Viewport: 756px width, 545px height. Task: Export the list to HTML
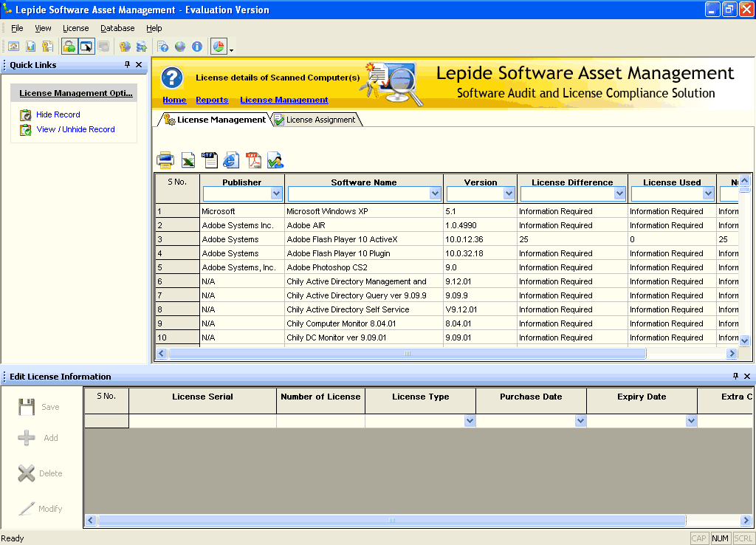pos(231,160)
